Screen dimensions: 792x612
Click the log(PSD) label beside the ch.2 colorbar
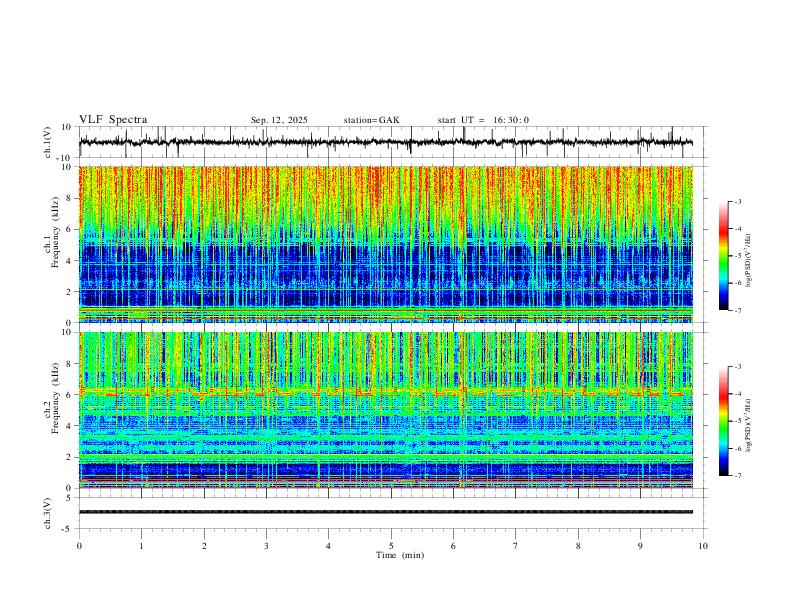point(749,425)
